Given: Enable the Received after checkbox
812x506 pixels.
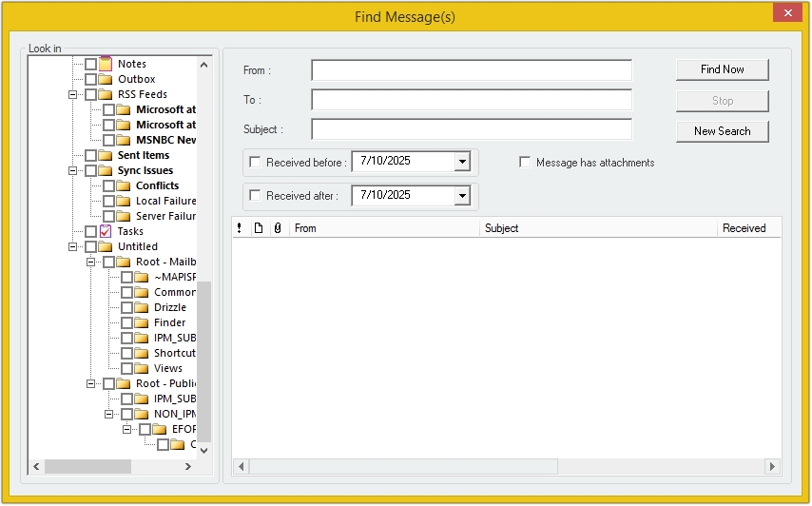Looking at the screenshot, I should pyautogui.click(x=256, y=195).
